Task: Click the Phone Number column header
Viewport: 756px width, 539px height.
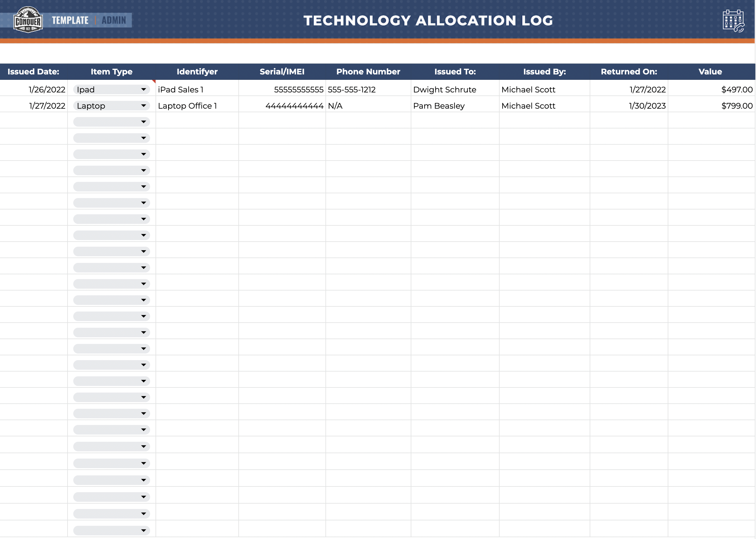Action: coord(368,72)
